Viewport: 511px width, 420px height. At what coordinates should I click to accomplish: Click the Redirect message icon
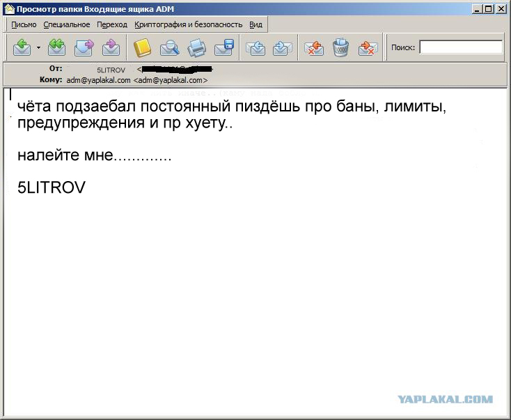pyautogui.click(x=111, y=47)
